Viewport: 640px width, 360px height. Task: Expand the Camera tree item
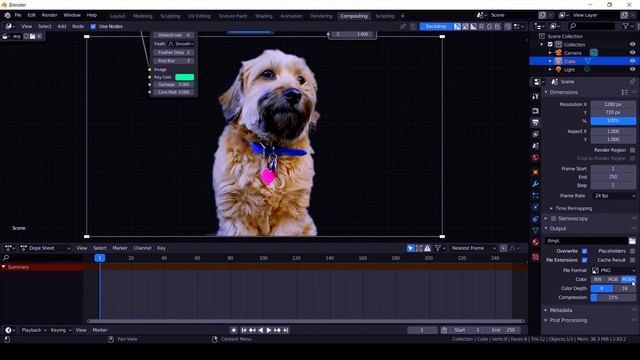[x=550, y=53]
